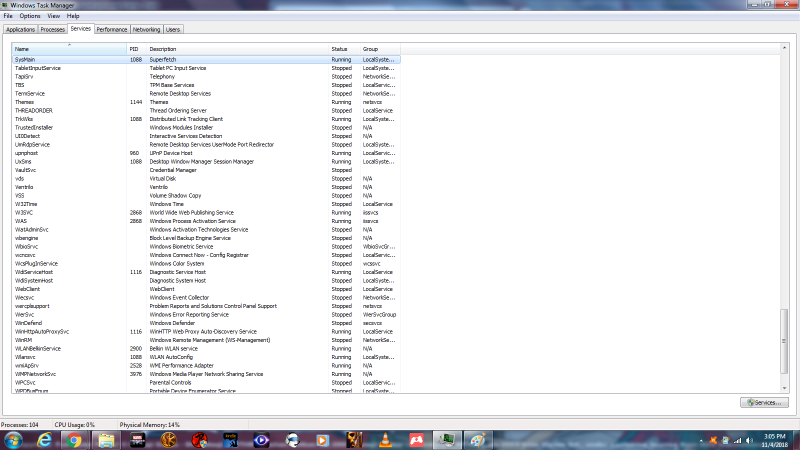Click the clock showing 3:05 PM

tap(775, 437)
